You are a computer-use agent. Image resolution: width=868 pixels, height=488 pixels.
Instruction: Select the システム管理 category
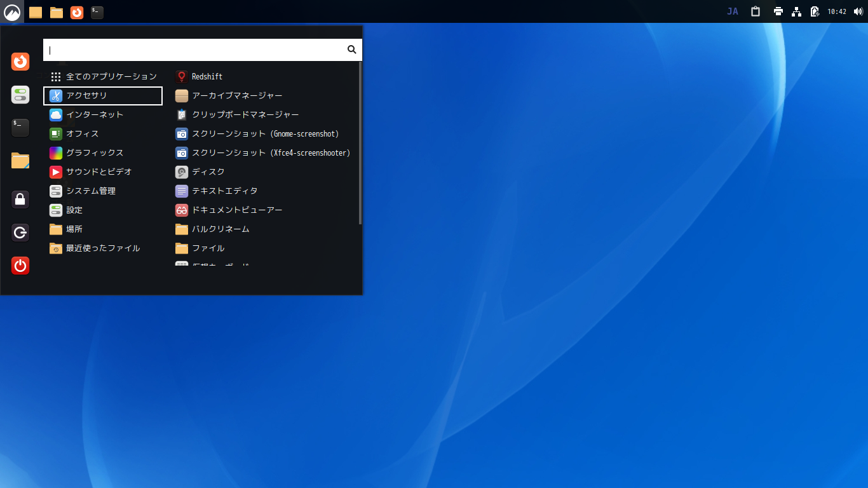(103, 191)
